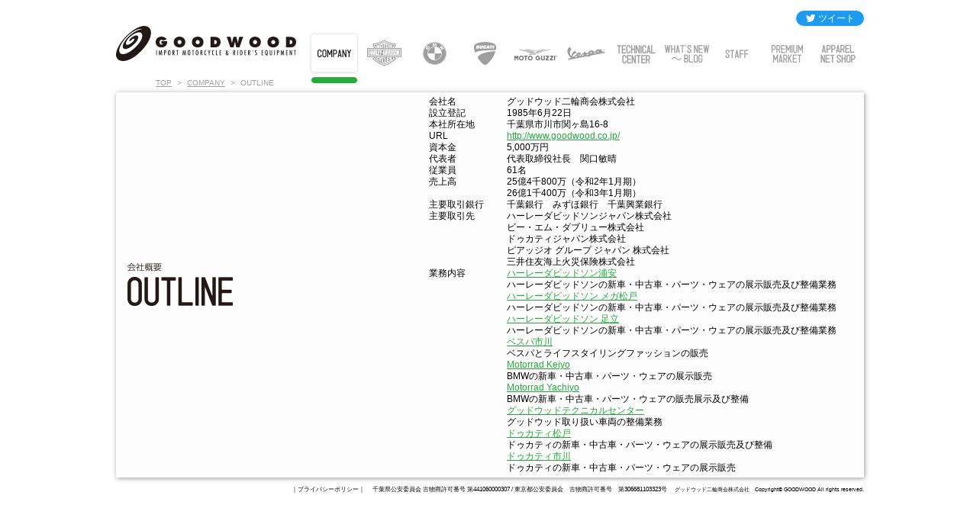Open What's New Blog menu
The width and height of the screenshot is (980, 505).
(x=687, y=54)
